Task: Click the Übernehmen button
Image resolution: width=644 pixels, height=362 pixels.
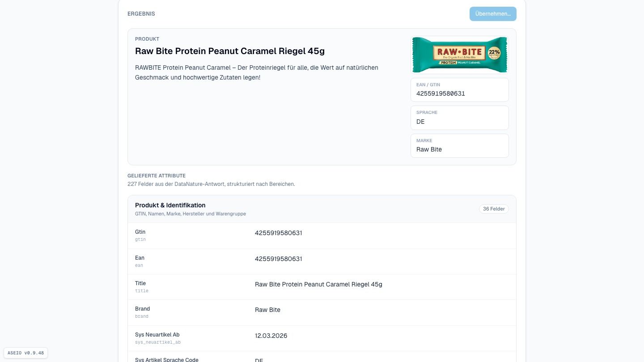Action: pyautogui.click(x=493, y=14)
